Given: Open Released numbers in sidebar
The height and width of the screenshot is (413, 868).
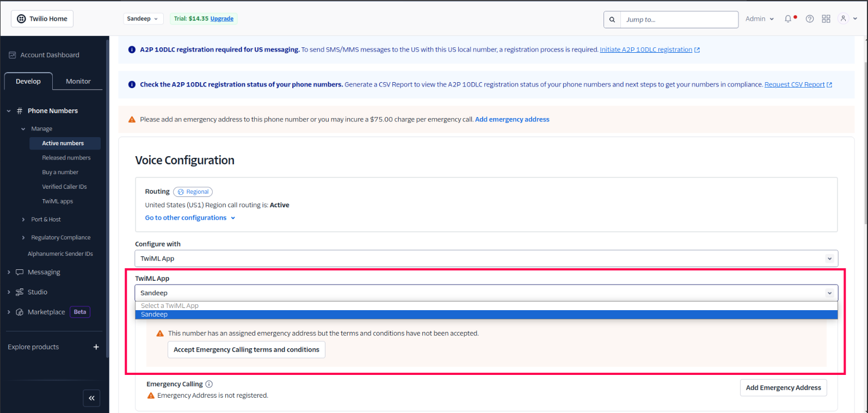Looking at the screenshot, I should (66, 158).
